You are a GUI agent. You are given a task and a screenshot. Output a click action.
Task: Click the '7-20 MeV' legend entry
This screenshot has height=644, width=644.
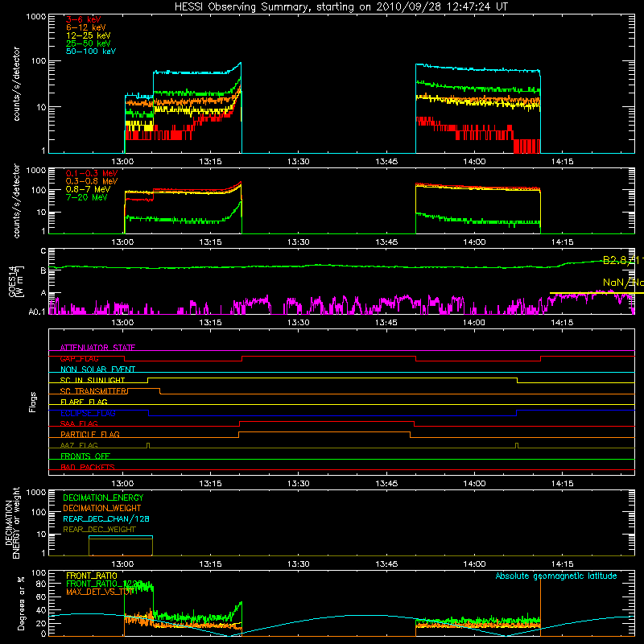pyautogui.click(x=87, y=197)
